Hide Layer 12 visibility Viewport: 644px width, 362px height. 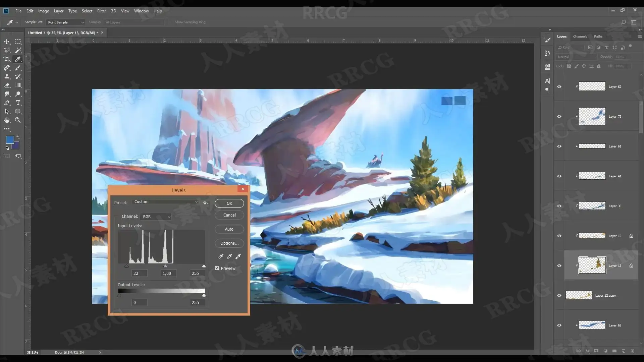point(559,236)
